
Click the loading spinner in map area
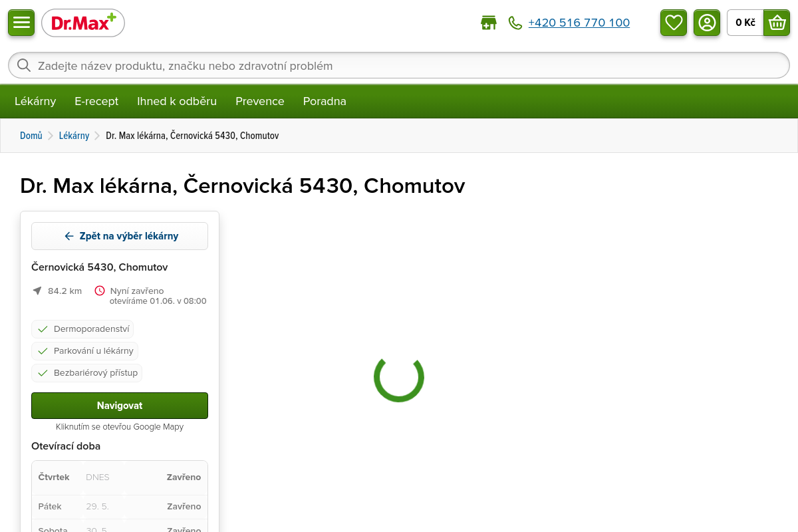(399, 377)
